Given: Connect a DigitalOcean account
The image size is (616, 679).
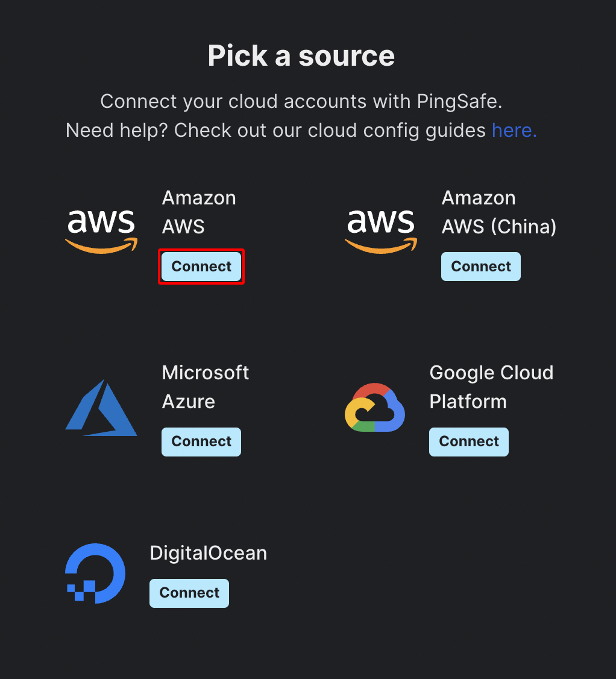Looking at the screenshot, I should [x=189, y=593].
